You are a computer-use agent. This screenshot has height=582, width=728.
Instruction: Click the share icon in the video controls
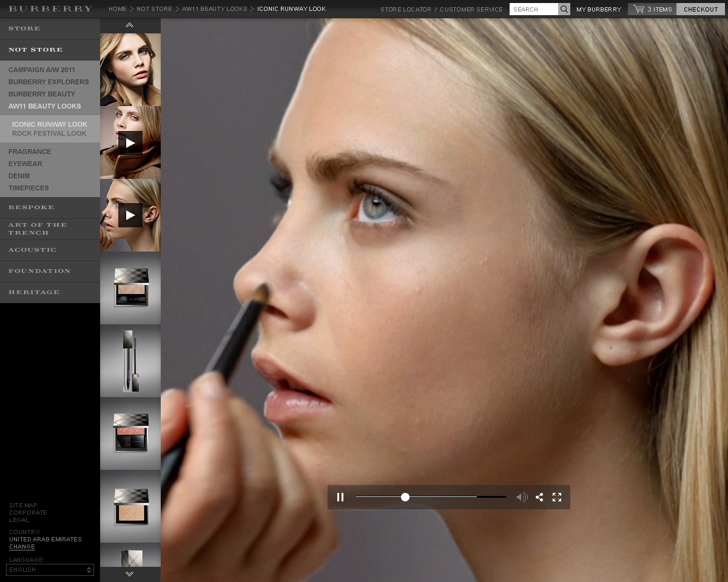tap(539, 497)
